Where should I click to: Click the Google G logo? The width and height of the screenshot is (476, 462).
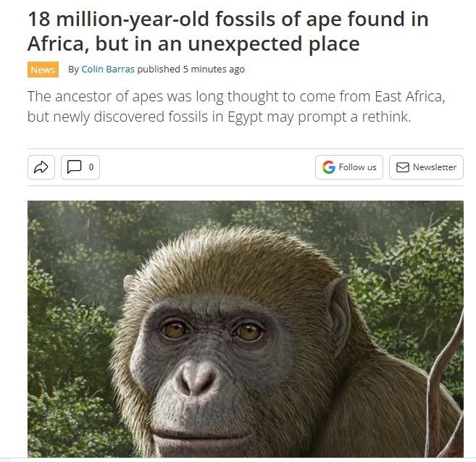click(x=330, y=167)
